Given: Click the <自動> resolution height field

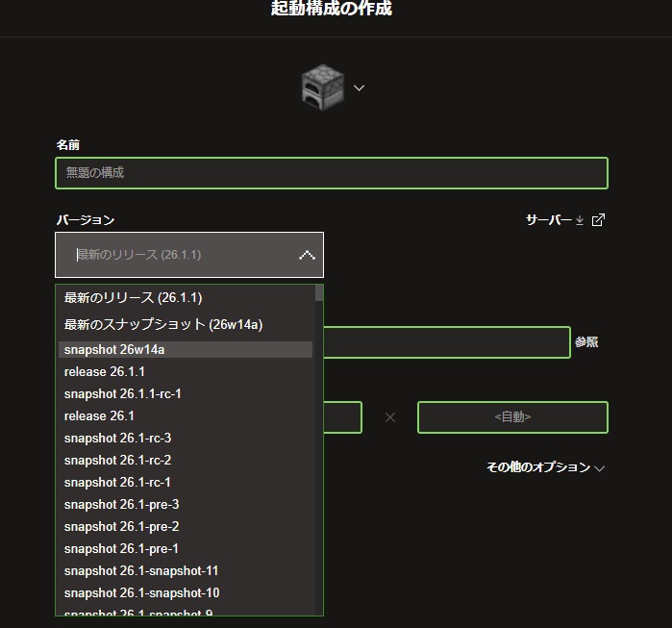Looking at the screenshot, I should pos(512,417).
